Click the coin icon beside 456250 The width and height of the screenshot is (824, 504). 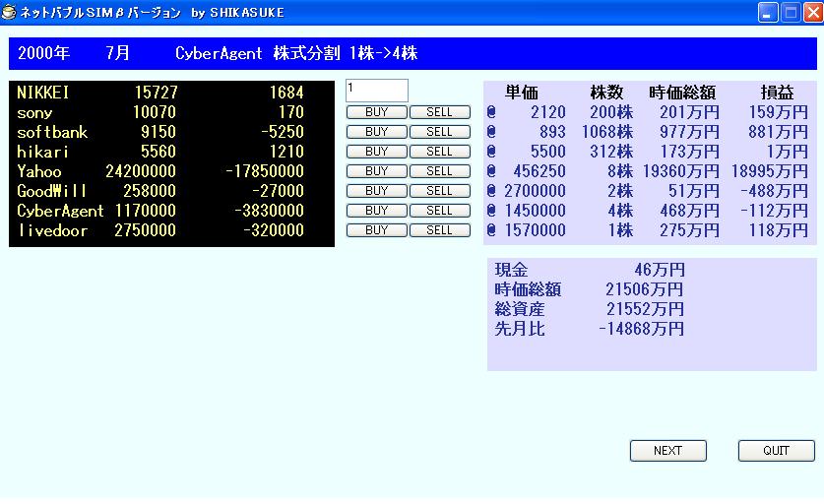(491, 171)
